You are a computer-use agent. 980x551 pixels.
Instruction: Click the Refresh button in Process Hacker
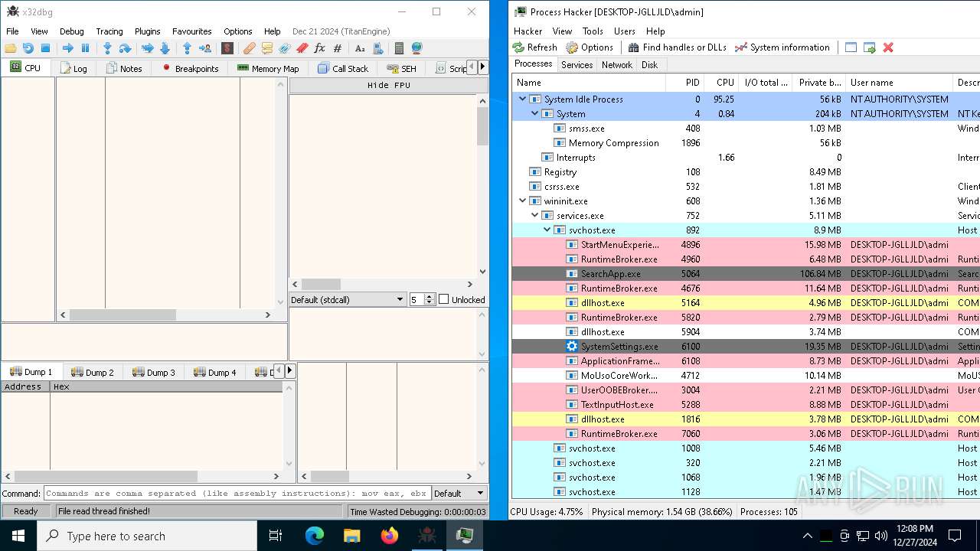(535, 47)
